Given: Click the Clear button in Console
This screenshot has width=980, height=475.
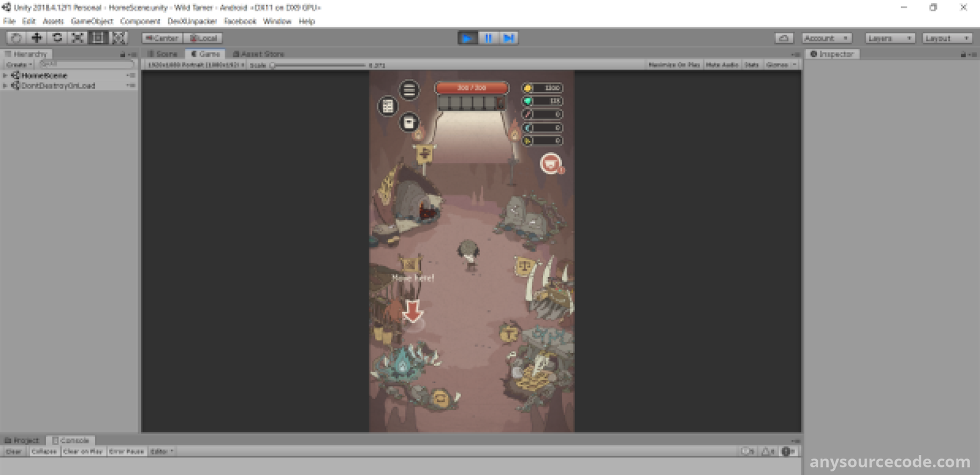Looking at the screenshot, I should tap(13, 452).
